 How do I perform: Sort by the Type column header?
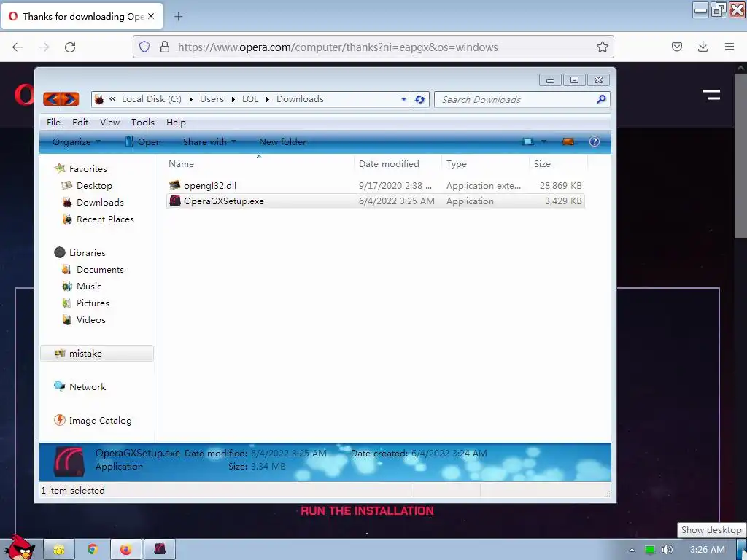click(485, 164)
